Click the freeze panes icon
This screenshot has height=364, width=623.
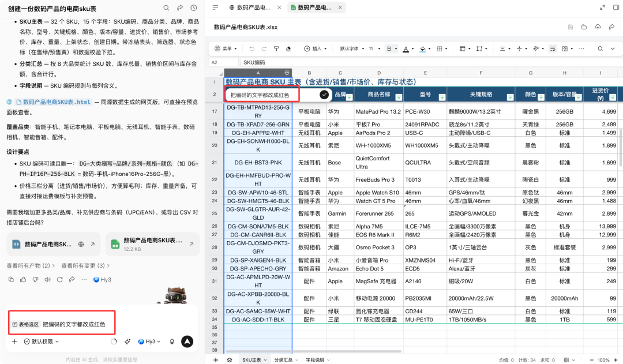pyautogui.click(x=463, y=48)
